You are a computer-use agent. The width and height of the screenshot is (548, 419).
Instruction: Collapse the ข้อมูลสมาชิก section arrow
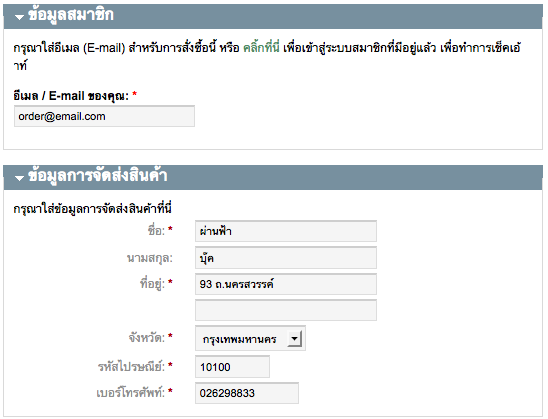(19, 17)
